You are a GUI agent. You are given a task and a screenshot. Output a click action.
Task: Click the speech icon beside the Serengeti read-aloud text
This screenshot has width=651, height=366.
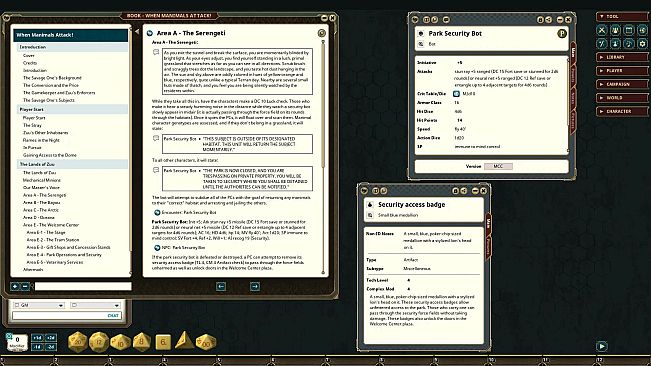click(156, 53)
